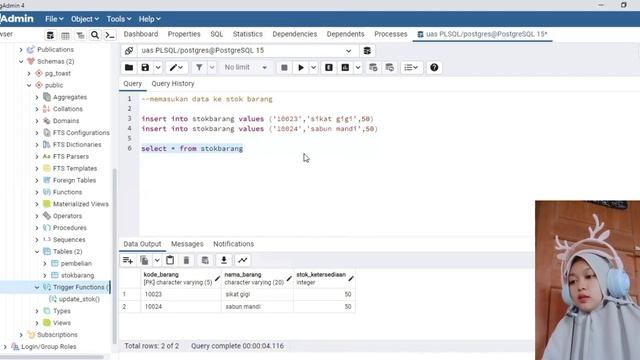Select the update_stok() trigger function
This screenshot has height=360, width=640.
coord(79,299)
